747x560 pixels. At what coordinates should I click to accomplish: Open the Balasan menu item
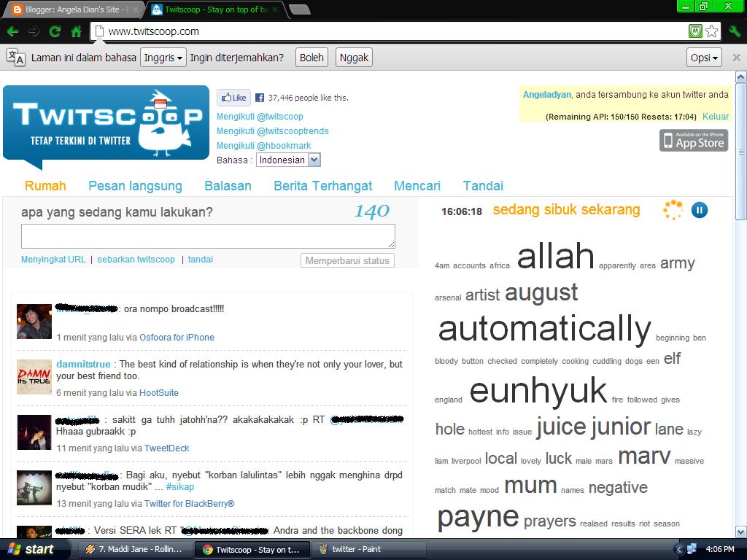[x=228, y=186]
